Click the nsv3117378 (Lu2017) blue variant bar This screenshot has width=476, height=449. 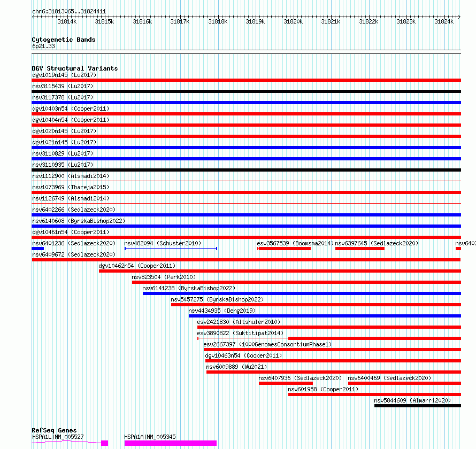click(x=246, y=103)
